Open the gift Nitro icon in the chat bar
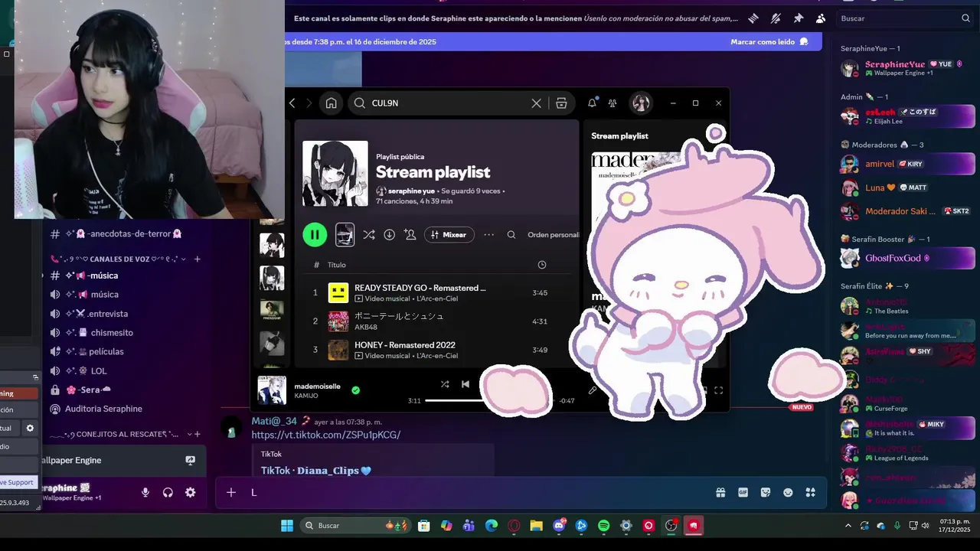Screen dimensions: 980x551 point(720,493)
